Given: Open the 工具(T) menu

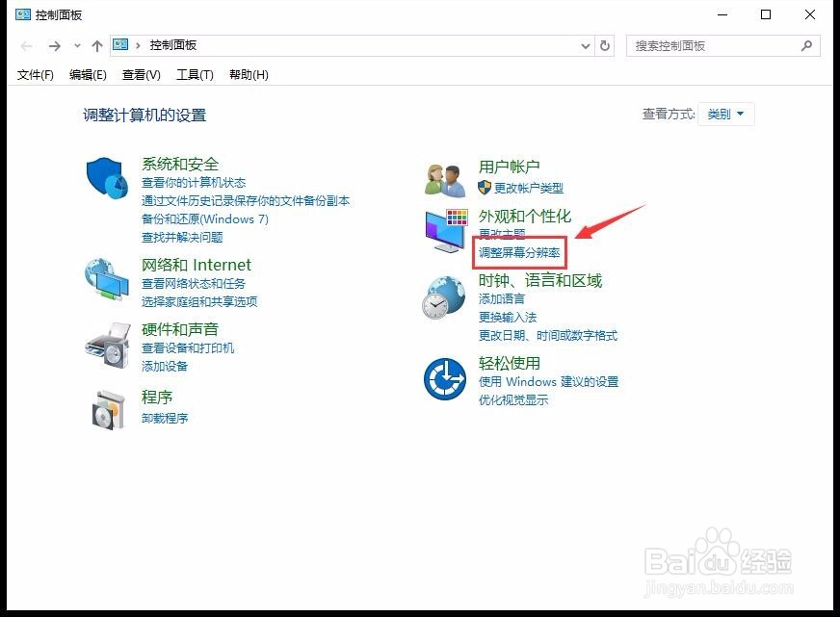Looking at the screenshot, I should click(x=195, y=74).
